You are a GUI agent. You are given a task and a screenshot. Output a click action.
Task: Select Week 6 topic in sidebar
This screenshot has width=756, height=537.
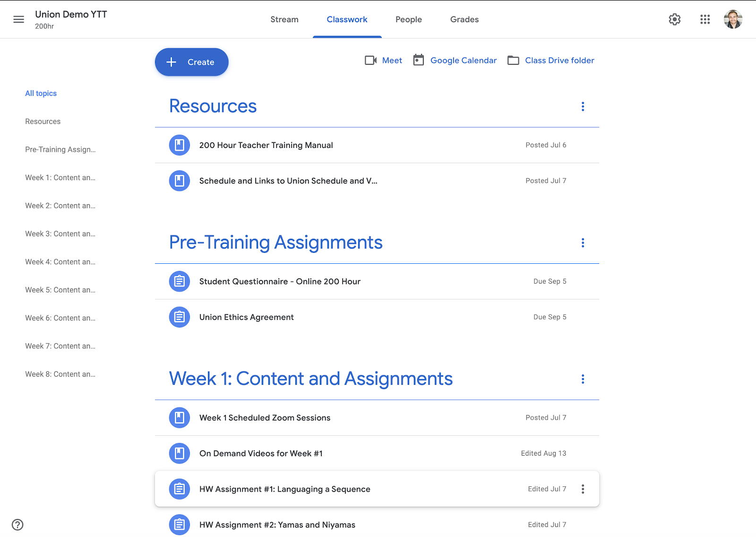[60, 318]
